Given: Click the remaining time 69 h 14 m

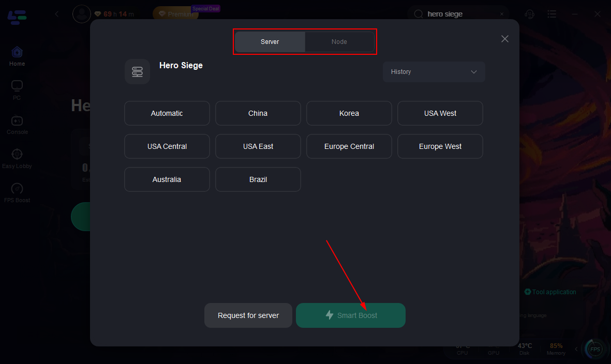Looking at the screenshot, I should click(114, 14).
